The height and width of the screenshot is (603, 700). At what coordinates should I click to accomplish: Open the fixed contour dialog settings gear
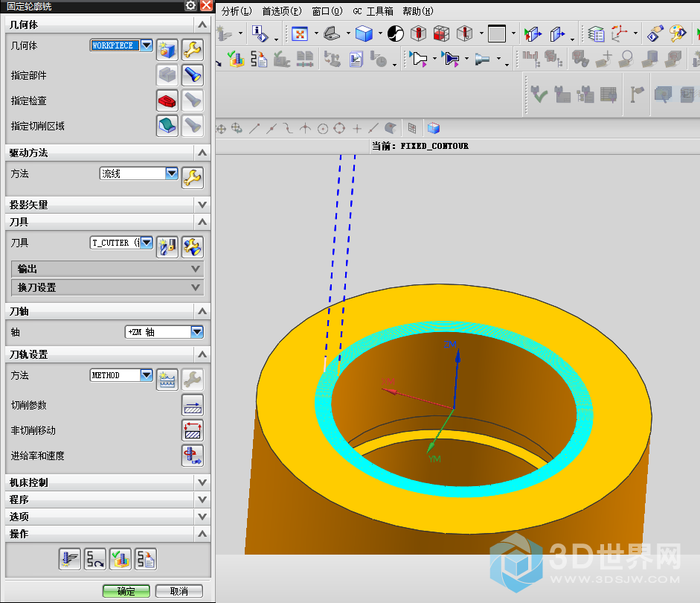pos(190,5)
